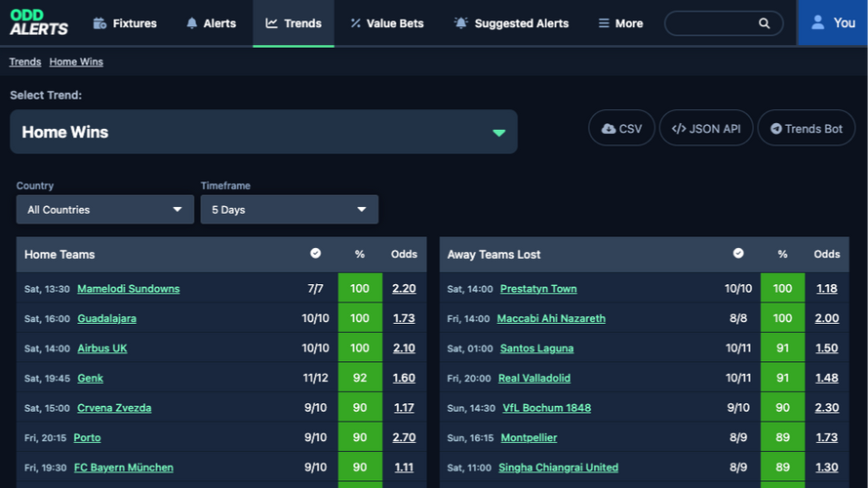The width and height of the screenshot is (868, 488).
Task: Click Genk 11/12 record value
Action: [316, 379]
